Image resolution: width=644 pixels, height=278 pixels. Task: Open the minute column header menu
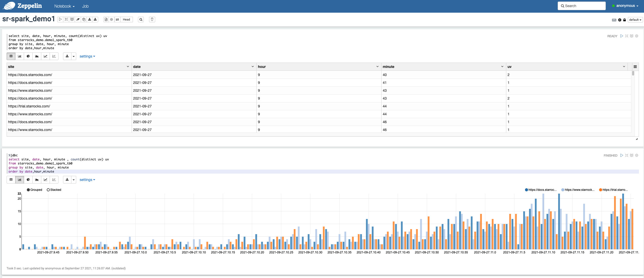click(x=502, y=67)
